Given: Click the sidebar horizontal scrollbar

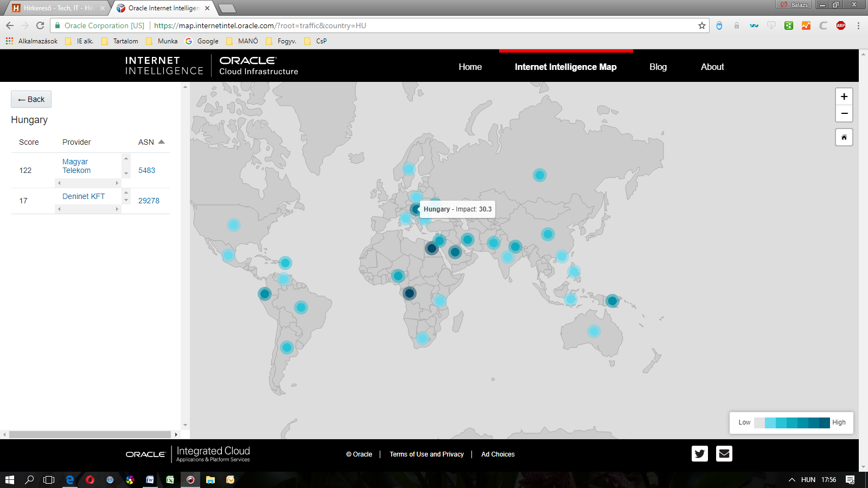Looking at the screenshot, I should point(90,434).
